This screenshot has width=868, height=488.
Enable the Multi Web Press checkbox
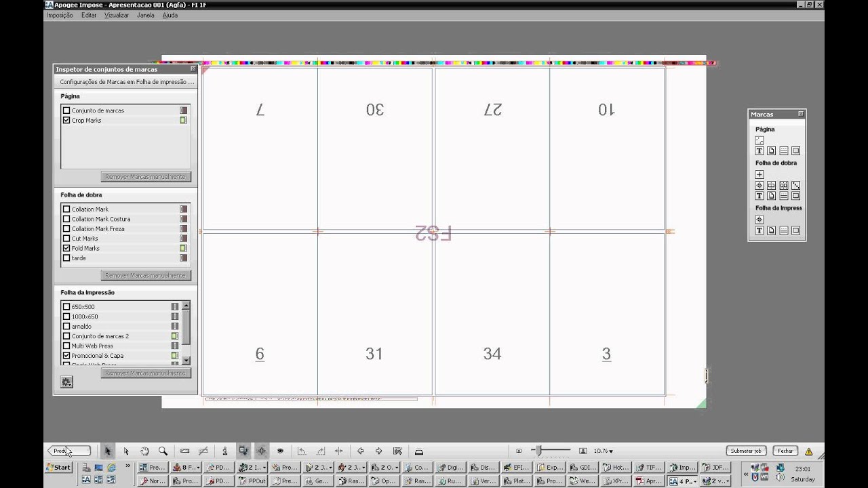(66, 346)
